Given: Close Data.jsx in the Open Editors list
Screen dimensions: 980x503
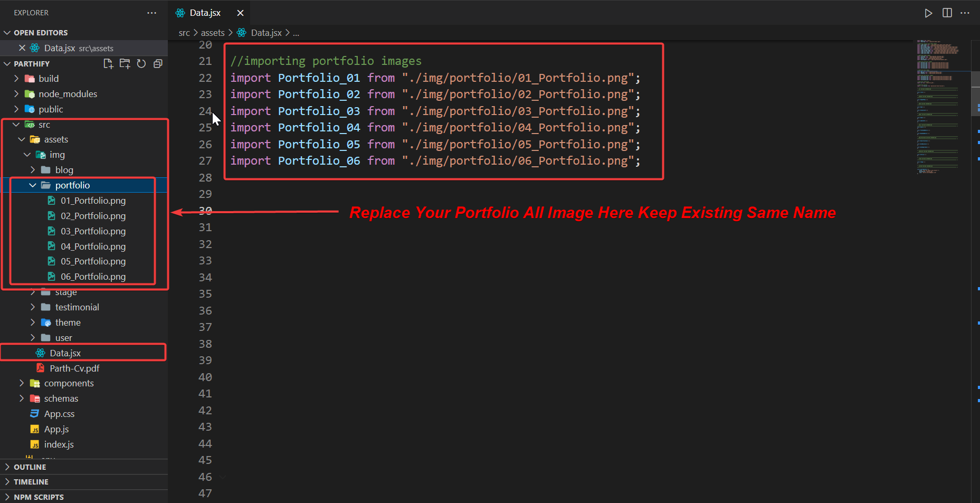Looking at the screenshot, I should point(22,48).
